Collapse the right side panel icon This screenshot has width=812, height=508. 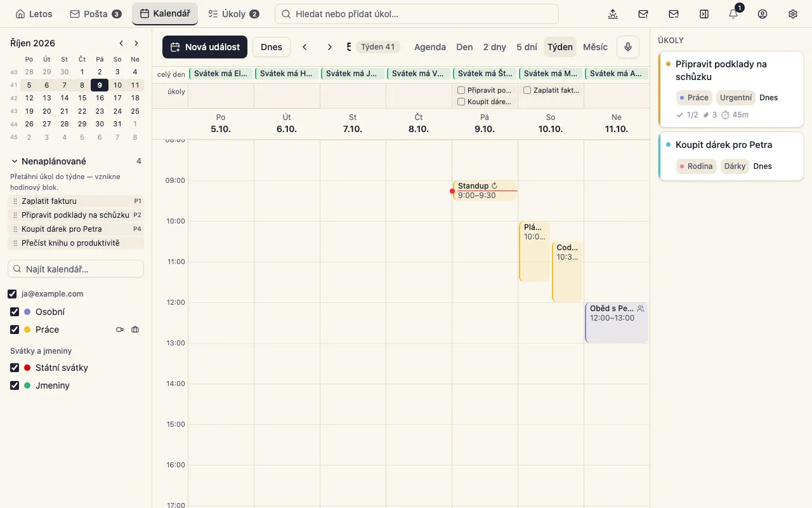pyautogui.click(x=704, y=14)
